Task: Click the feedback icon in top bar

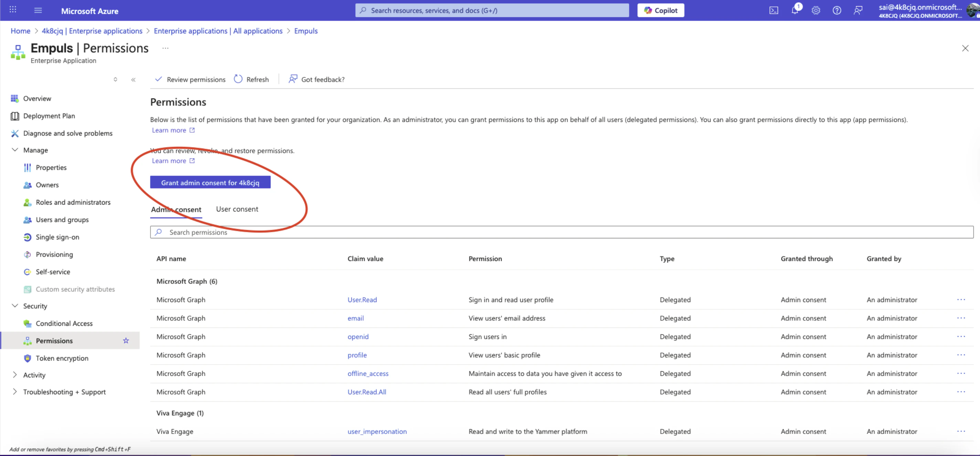Action: 858,10
